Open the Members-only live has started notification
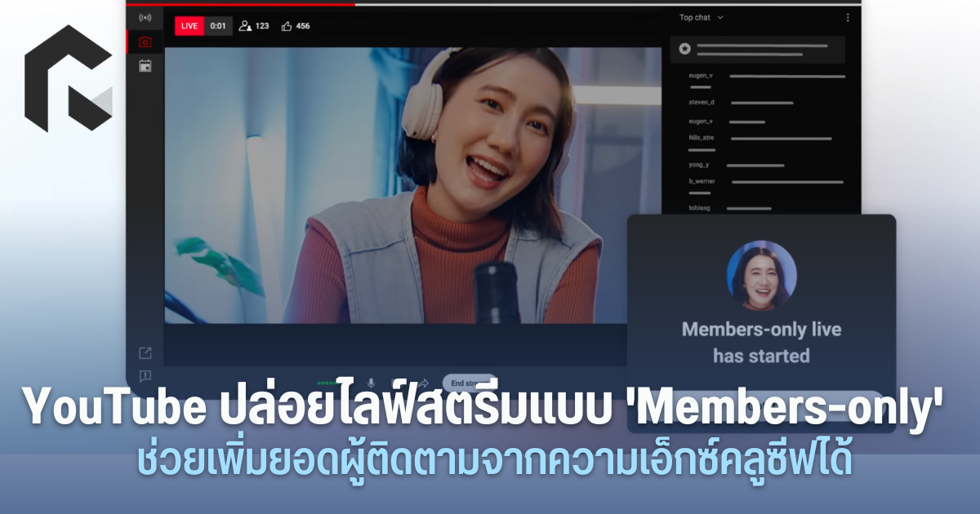The width and height of the screenshot is (980, 514). [x=761, y=343]
